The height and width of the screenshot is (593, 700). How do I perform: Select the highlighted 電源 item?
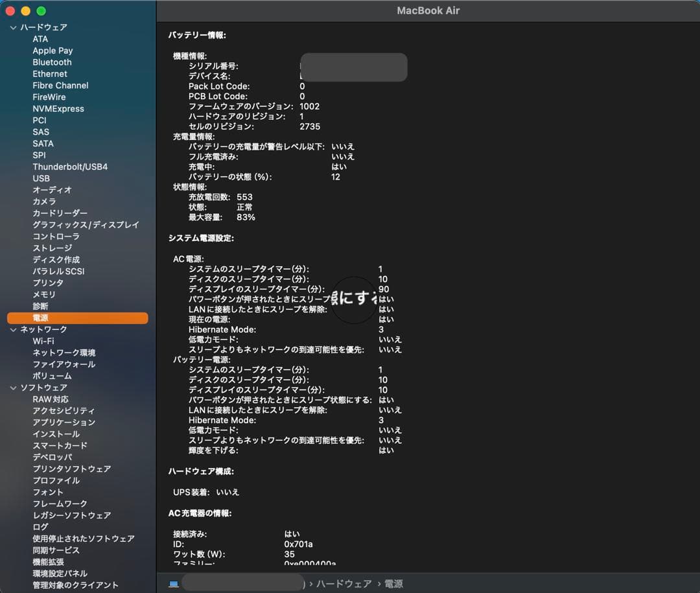click(x=78, y=318)
